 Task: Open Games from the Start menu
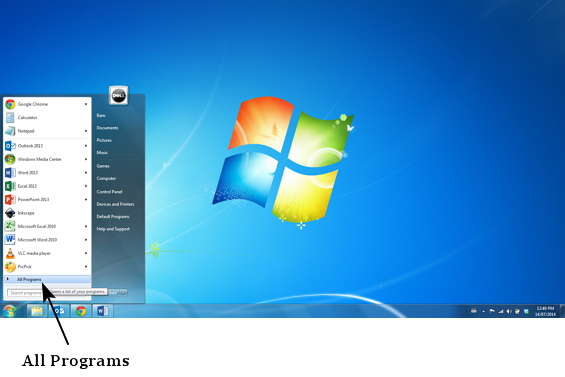coord(103,166)
